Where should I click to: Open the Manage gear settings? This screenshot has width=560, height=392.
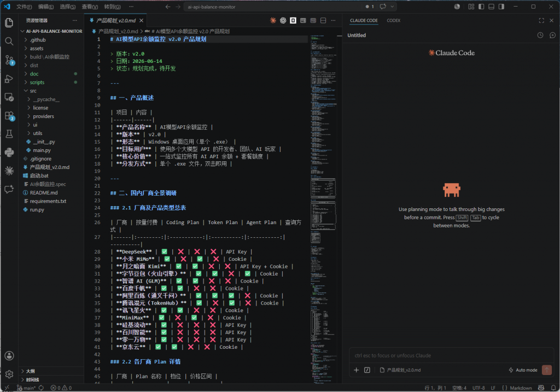click(x=9, y=374)
